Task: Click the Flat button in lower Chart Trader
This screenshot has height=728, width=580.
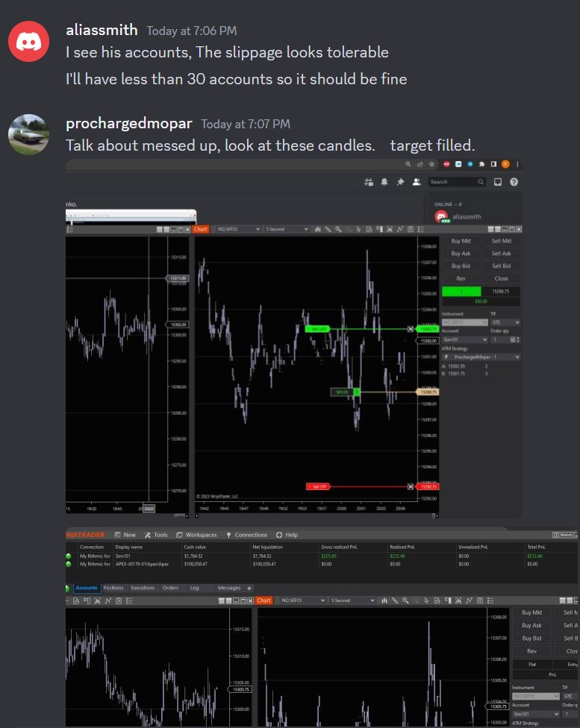Action: click(x=532, y=665)
